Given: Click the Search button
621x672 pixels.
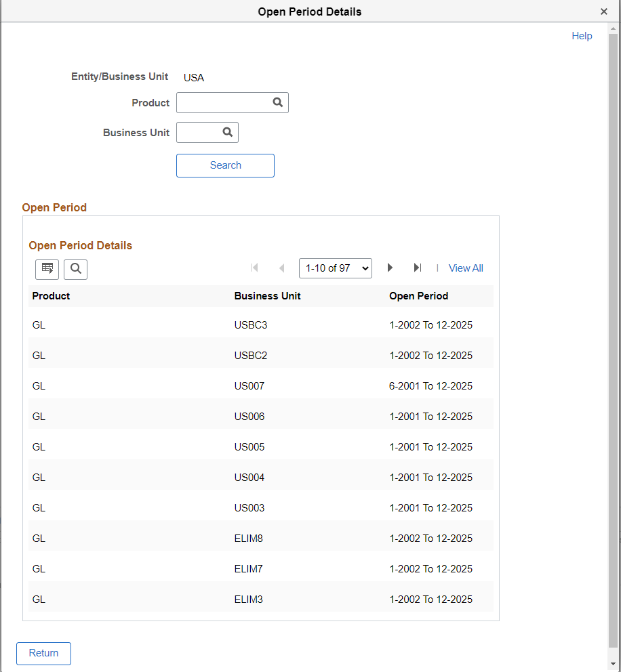Looking at the screenshot, I should [x=225, y=165].
